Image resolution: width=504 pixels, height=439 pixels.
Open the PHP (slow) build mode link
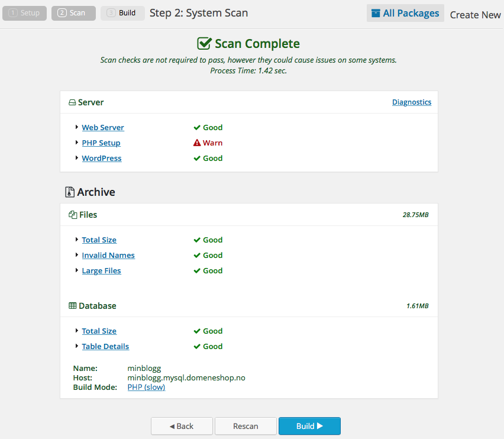(146, 388)
